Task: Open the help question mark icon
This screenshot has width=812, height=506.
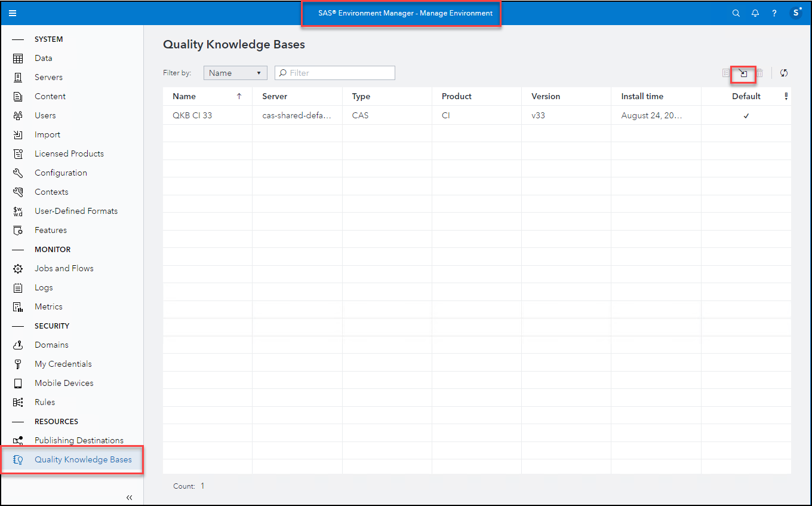Action: click(x=774, y=13)
